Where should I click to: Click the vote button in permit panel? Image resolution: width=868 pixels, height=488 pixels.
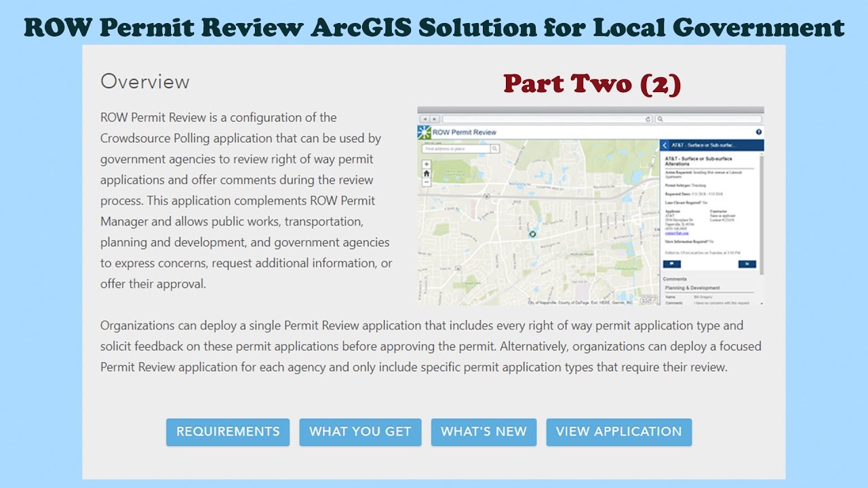[747, 264]
